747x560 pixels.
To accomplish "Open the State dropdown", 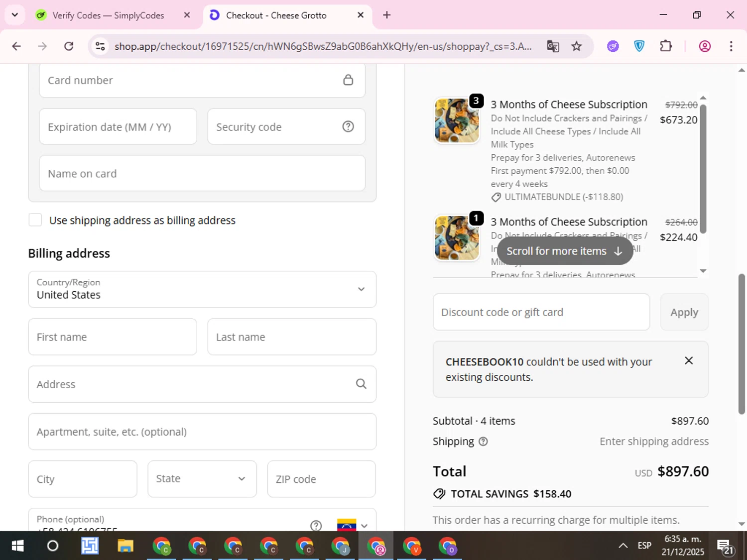I will (202, 479).
